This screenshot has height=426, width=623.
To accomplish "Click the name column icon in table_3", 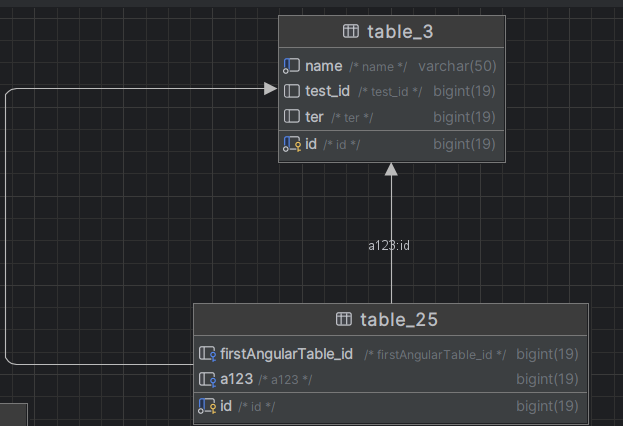I will pos(292,66).
